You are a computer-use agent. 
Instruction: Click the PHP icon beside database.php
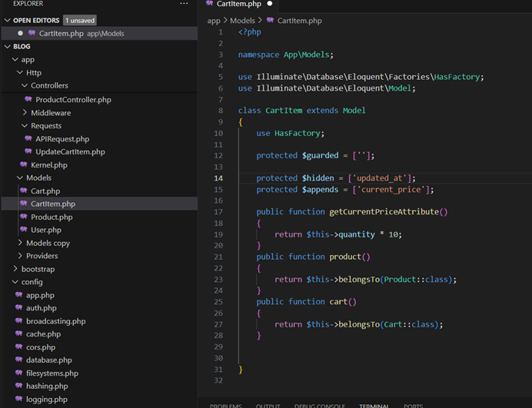click(x=18, y=360)
